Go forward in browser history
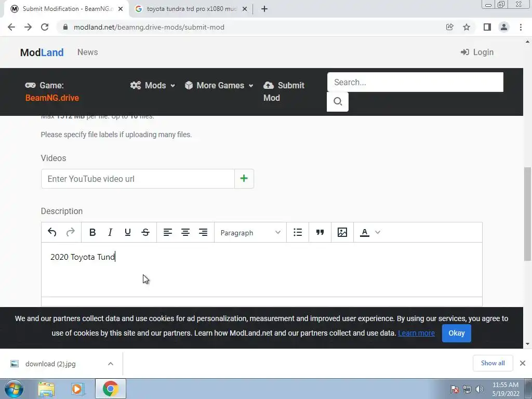532x399 pixels. pyautogui.click(x=28, y=27)
